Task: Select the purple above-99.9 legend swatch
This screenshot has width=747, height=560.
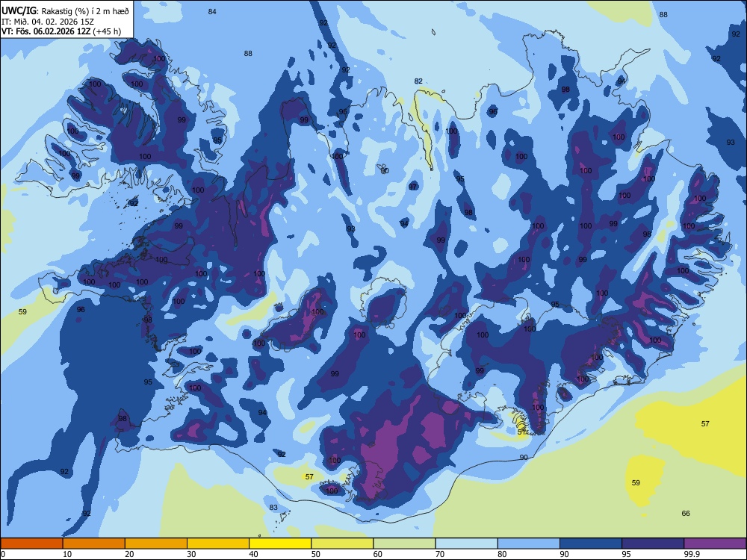Action: point(715,544)
